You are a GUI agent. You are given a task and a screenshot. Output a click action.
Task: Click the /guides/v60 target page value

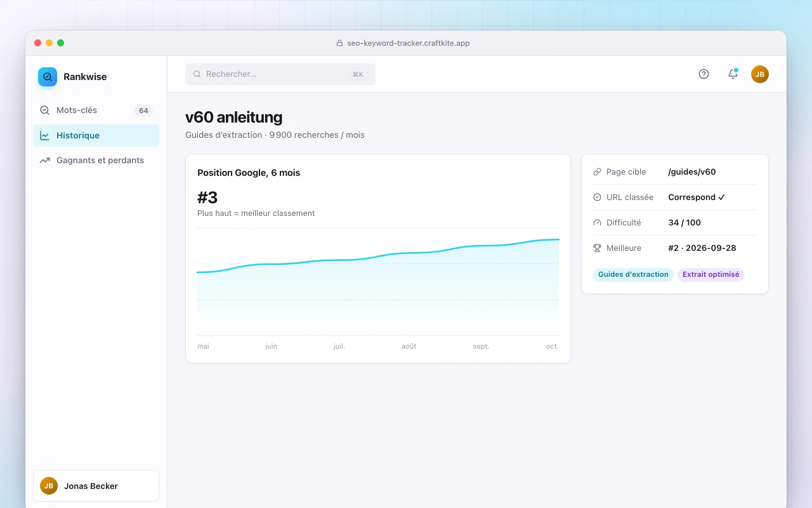[x=692, y=172]
